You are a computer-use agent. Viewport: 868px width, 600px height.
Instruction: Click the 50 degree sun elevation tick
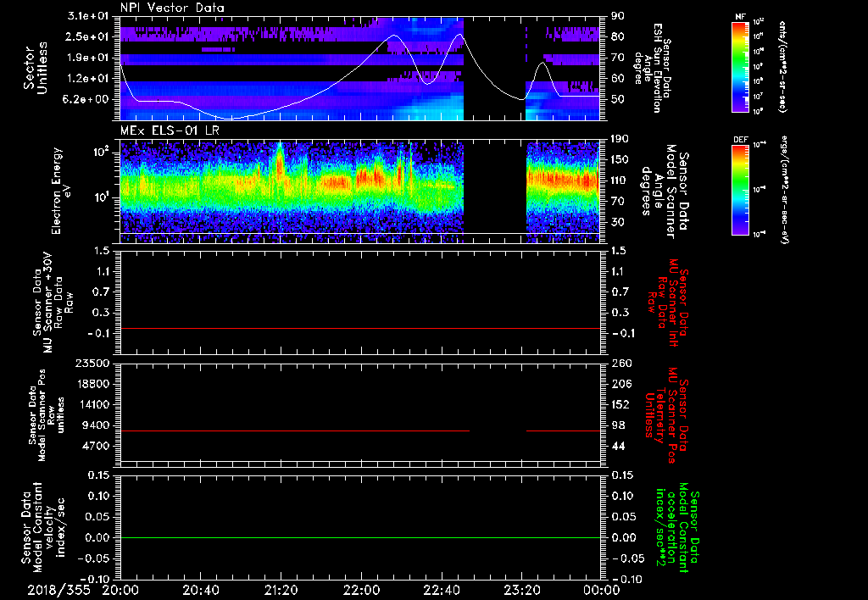click(x=617, y=100)
